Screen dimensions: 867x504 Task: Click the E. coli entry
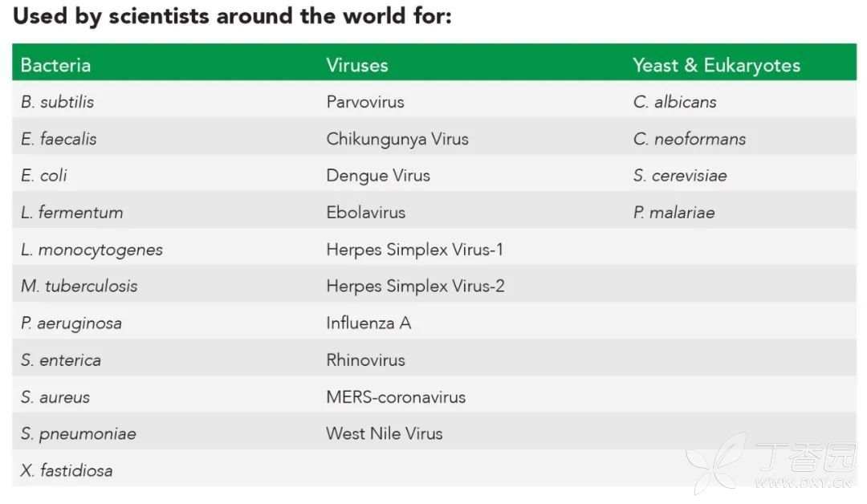click(44, 176)
